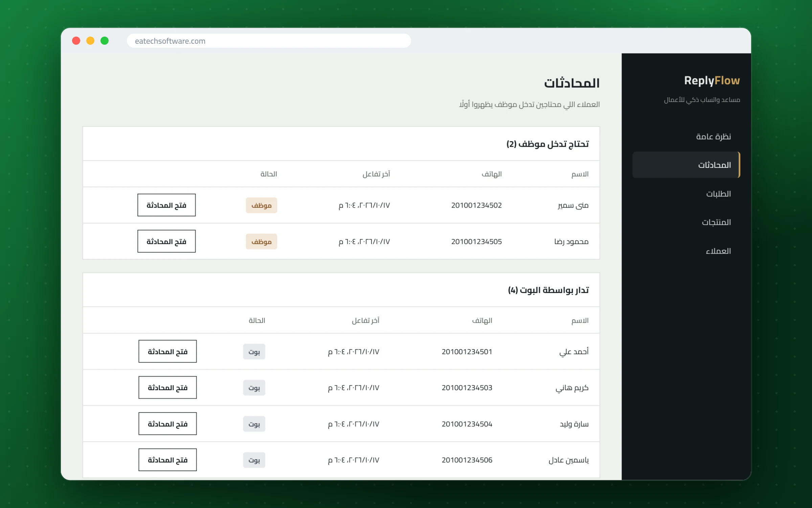Click phone number 201001234504
812x508 pixels.
click(x=467, y=424)
